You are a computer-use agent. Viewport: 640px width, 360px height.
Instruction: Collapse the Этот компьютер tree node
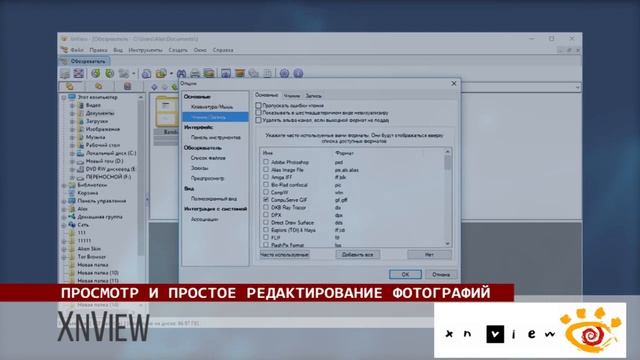click(x=64, y=98)
